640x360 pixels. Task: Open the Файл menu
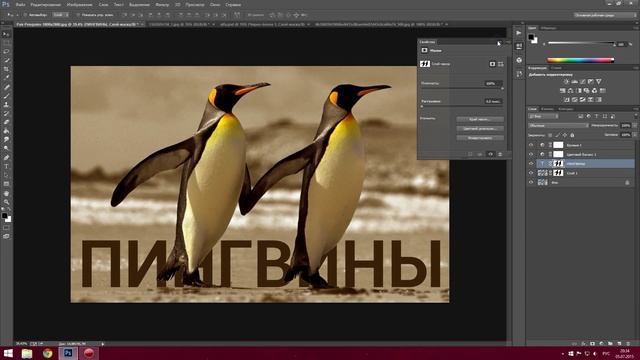20,5
